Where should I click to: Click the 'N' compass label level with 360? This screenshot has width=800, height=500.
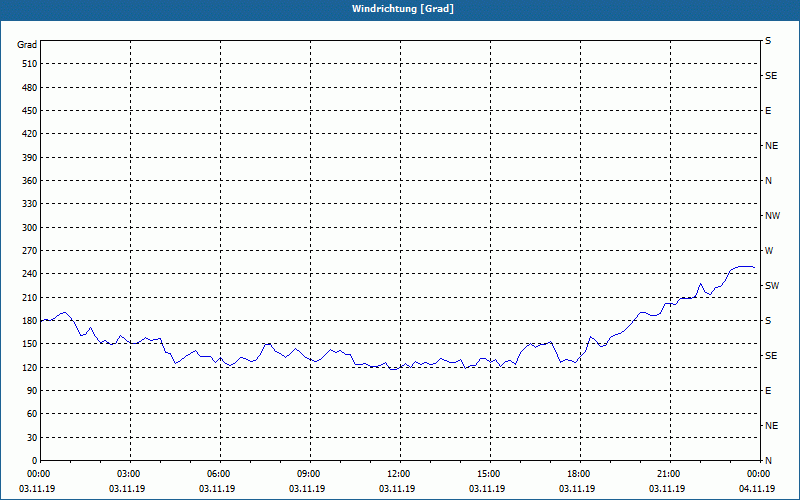769,181
